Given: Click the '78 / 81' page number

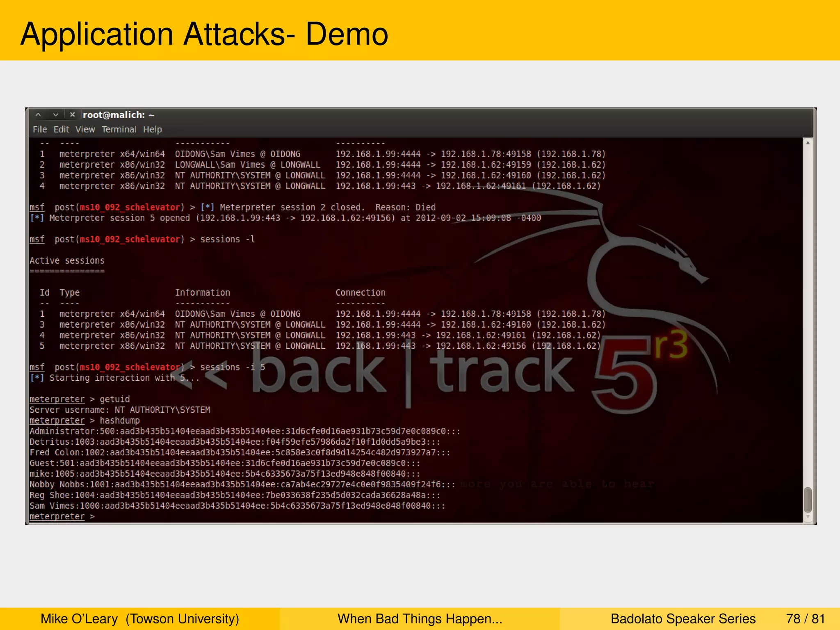Looking at the screenshot, I should (806, 619).
